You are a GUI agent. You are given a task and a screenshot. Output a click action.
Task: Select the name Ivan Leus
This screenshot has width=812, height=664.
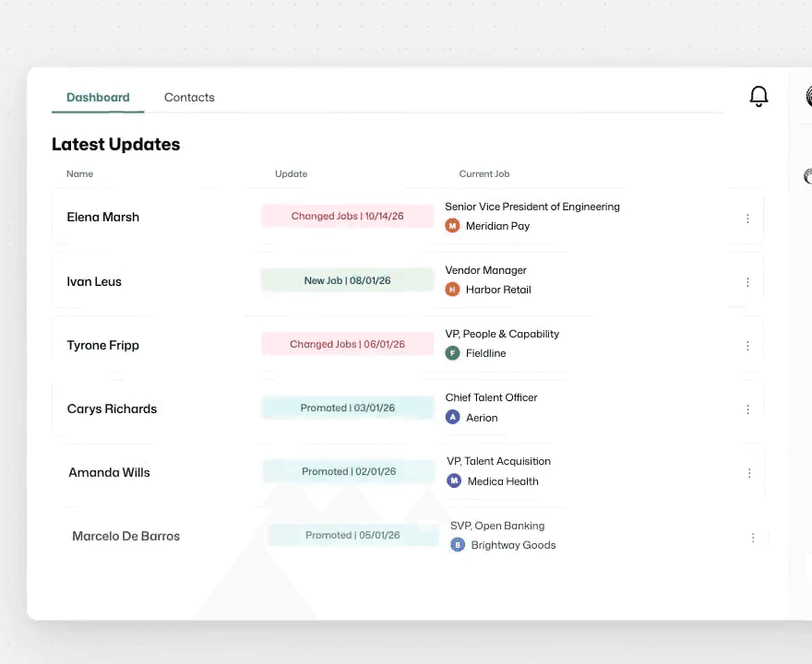point(94,281)
